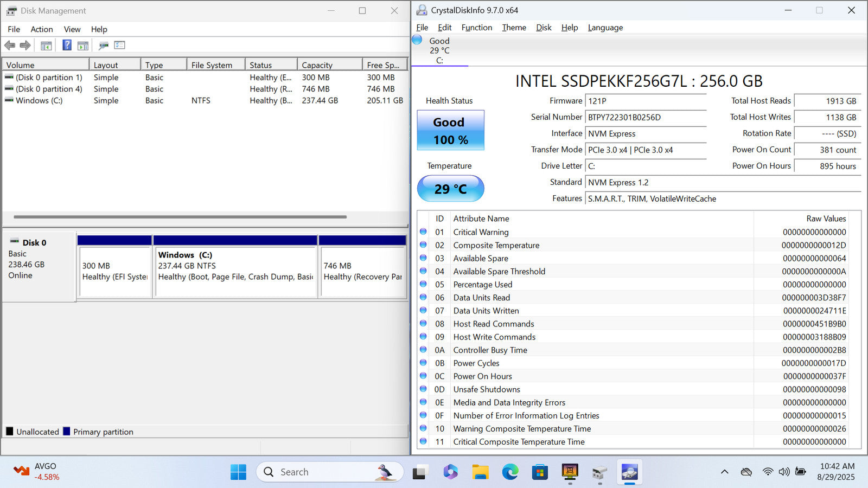Click the volume list horizontal scrollbar
868x488 pixels.
[180, 217]
